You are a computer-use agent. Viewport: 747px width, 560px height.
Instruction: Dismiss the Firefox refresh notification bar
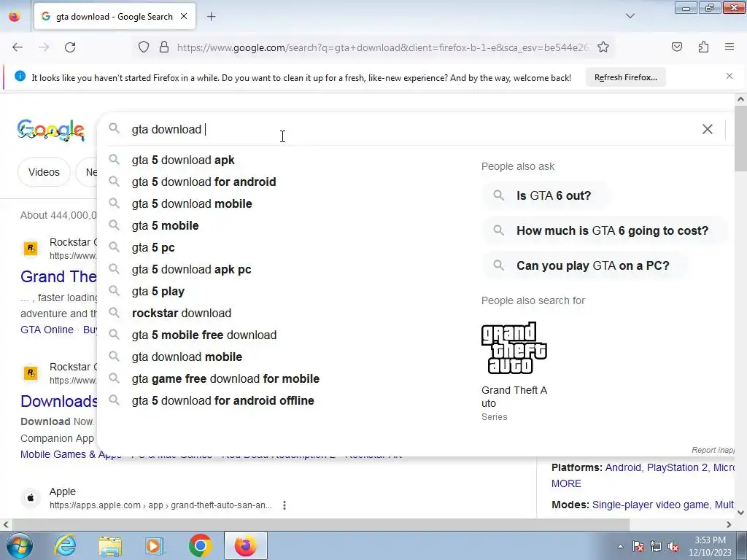729,76
